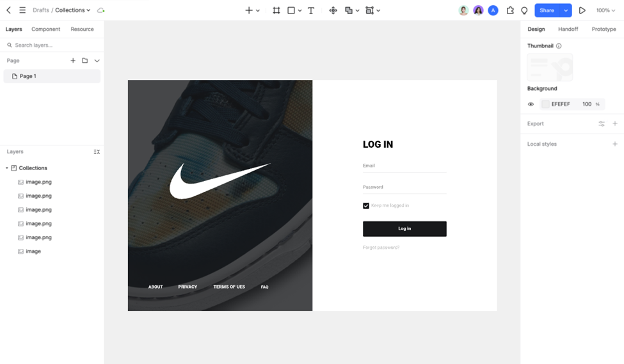
Task: Open the plugins icon next to avatars
Action: pyautogui.click(x=510, y=10)
